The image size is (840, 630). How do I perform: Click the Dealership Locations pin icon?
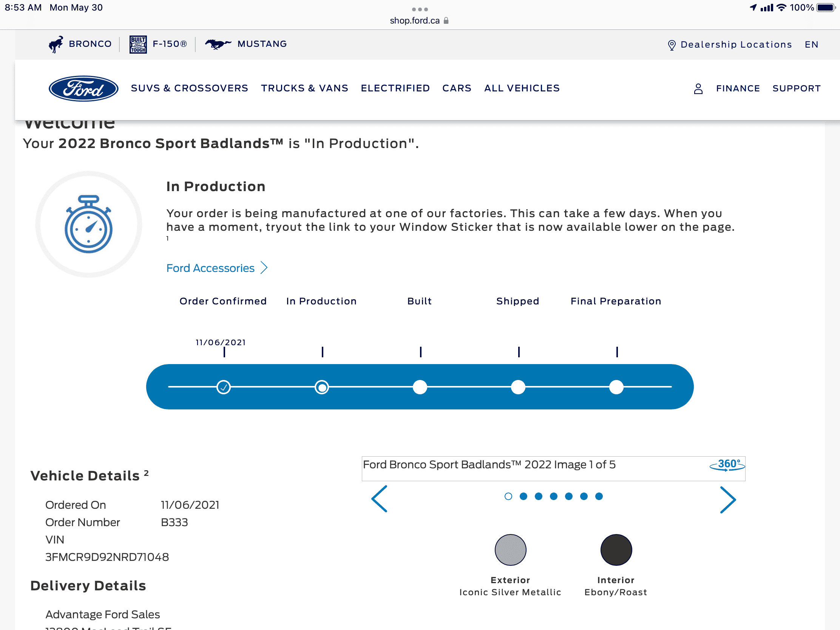click(672, 45)
